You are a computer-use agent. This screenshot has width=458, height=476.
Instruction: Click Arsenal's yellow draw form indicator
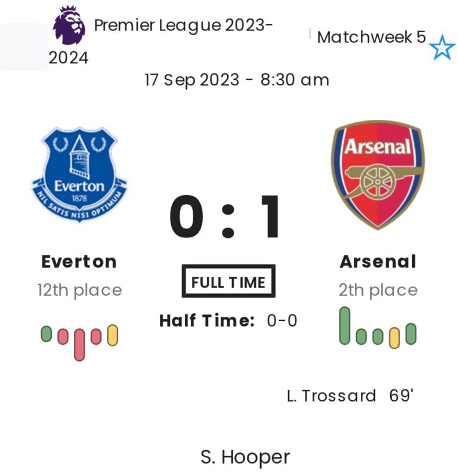(x=394, y=338)
